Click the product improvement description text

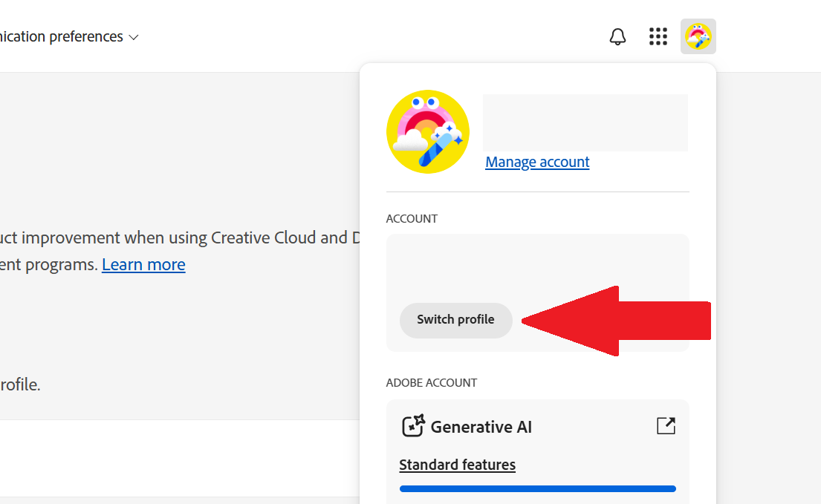(x=178, y=238)
